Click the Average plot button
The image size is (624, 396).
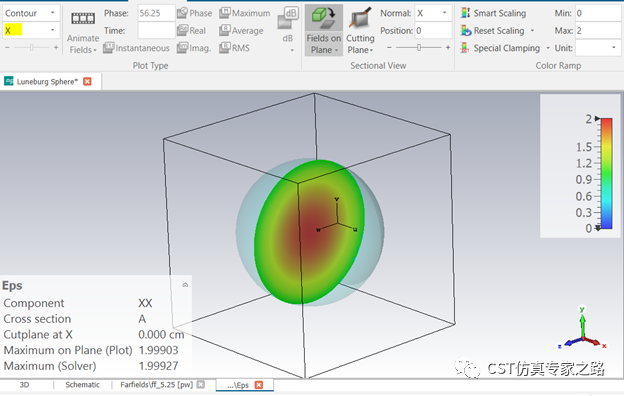point(241,31)
